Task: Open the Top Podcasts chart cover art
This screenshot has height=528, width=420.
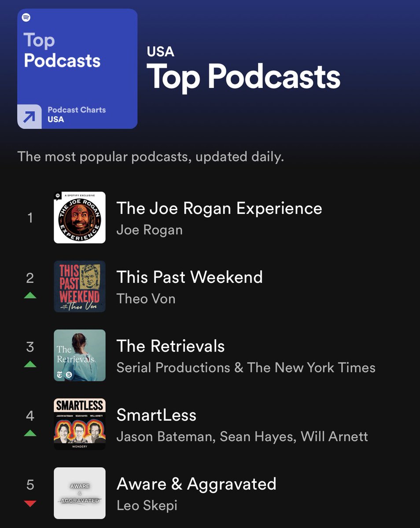Action: pyautogui.click(x=77, y=69)
